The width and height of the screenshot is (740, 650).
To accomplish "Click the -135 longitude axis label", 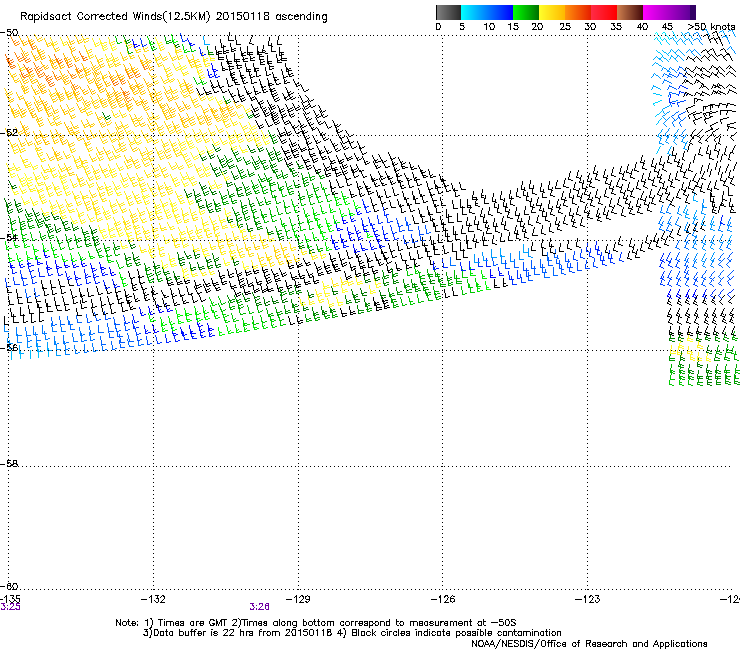I will [10, 599].
